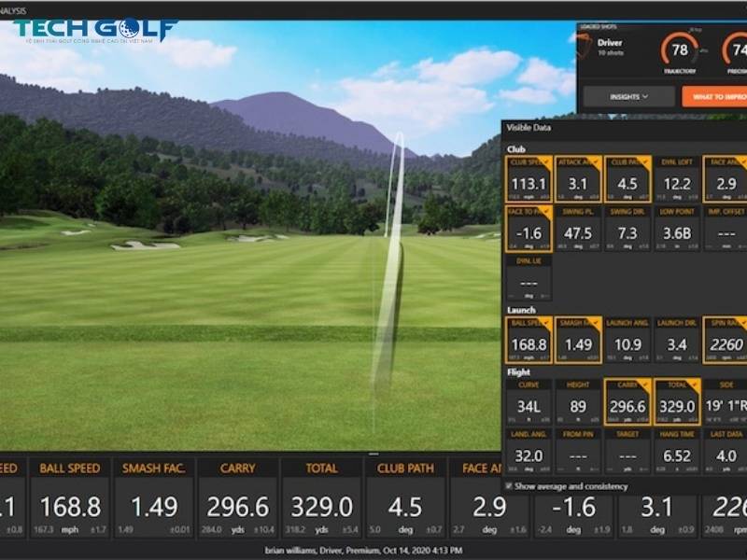Screen dimensions: 747x560
Task: Enable the Dyn. Loft tile in Visible Data
Action: (x=678, y=179)
